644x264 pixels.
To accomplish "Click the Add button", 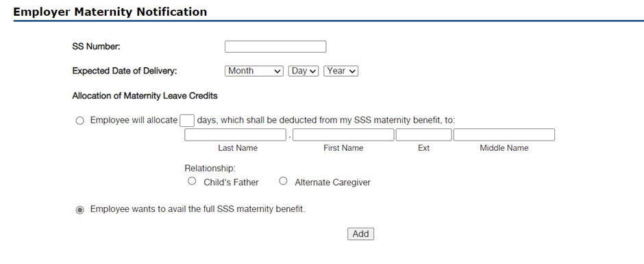I will point(360,234).
